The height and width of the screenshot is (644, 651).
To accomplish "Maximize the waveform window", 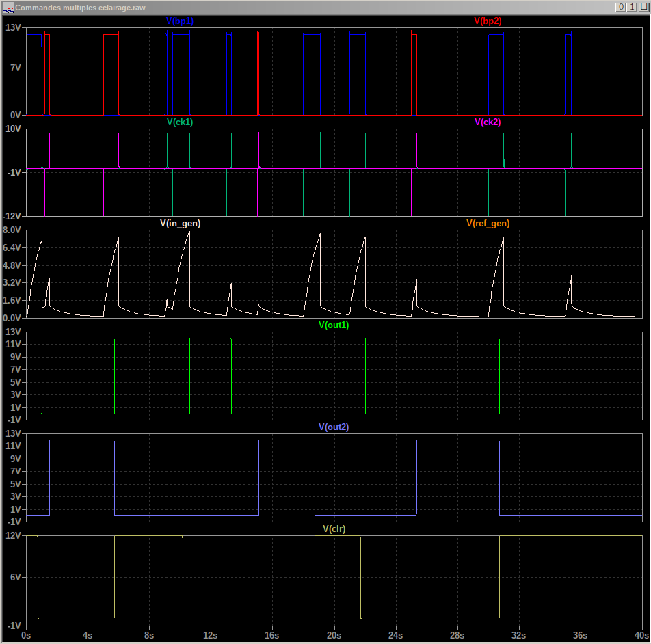I will [x=630, y=7].
